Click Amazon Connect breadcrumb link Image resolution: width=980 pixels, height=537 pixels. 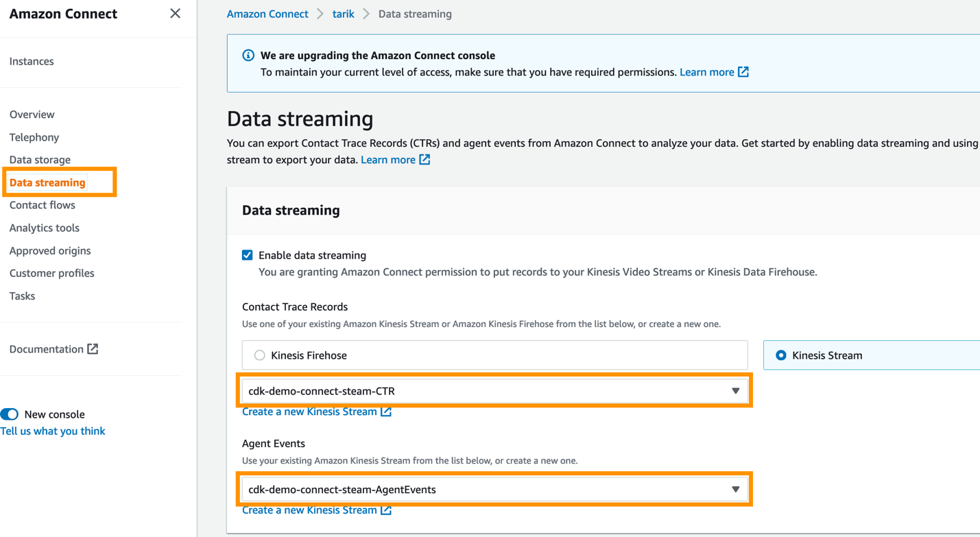point(267,14)
